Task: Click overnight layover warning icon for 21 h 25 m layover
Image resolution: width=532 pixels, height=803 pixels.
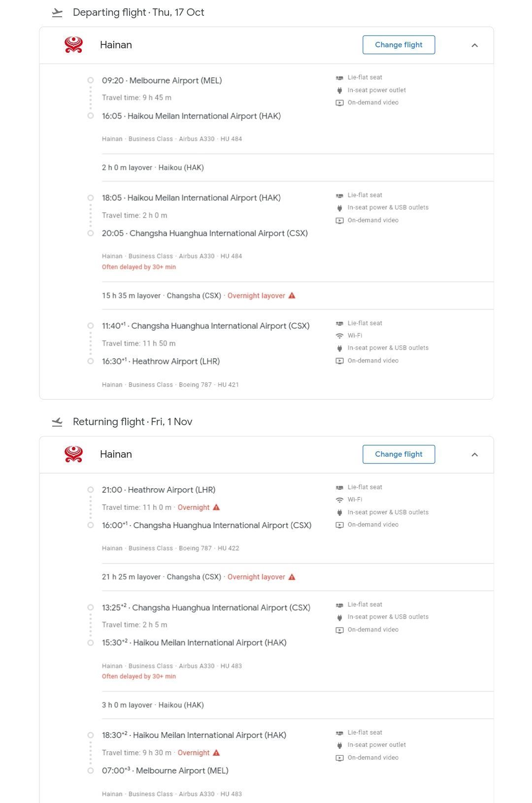Action: coord(292,577)
